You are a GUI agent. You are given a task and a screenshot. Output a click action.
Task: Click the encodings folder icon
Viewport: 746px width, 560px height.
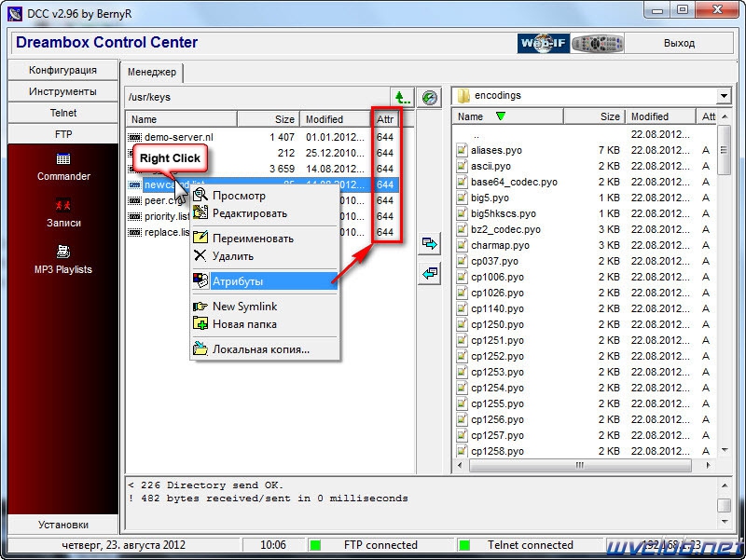pos(463,96)
